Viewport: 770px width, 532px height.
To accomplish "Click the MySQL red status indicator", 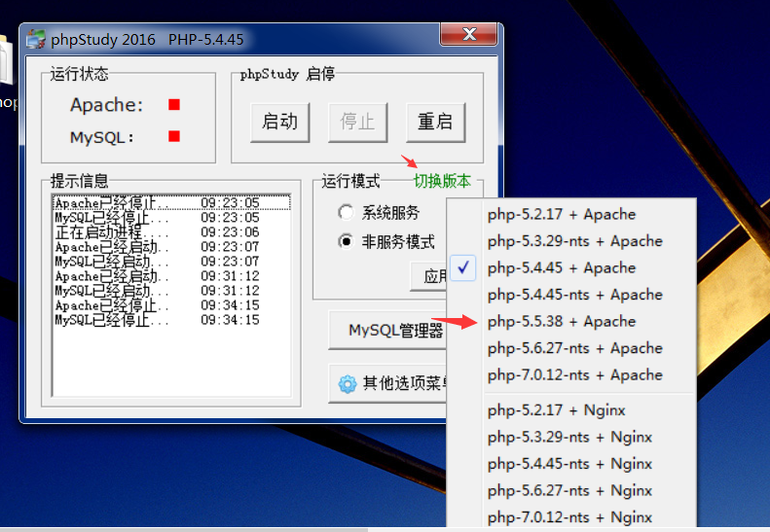I will [x=174, y=136].
